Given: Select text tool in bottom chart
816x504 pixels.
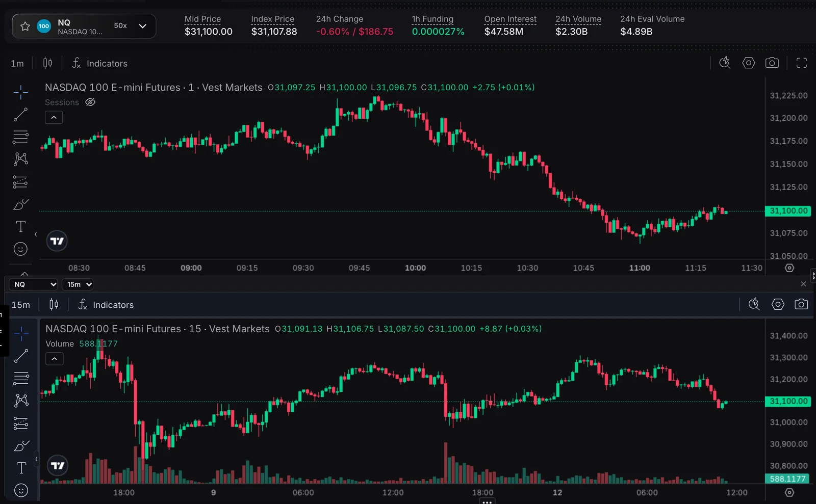Looking at the screenshot, I should [x=21, y=468].
